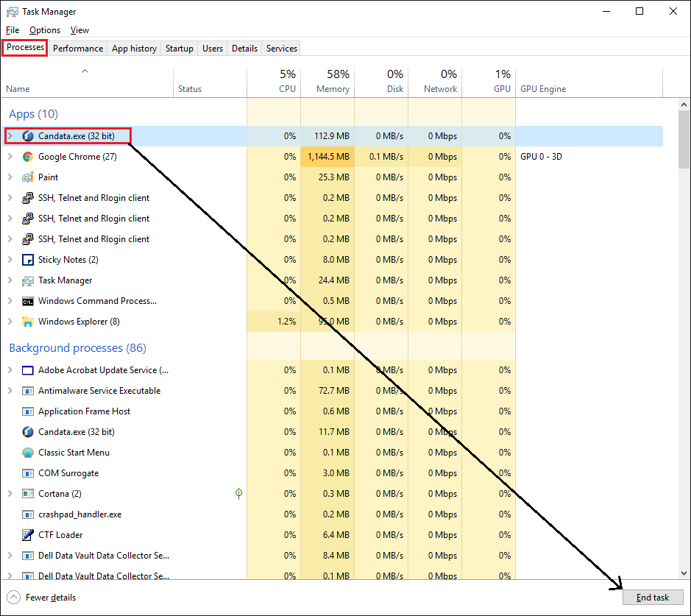Screen dimensions: 691x616
Task: Expand the Google Chrome process group
Action: (x=10, y=157)
